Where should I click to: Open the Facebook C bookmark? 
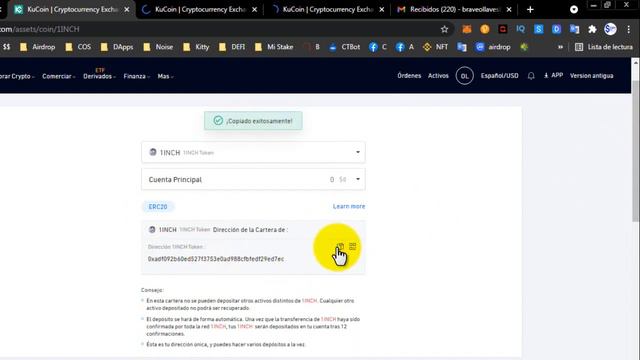point(378,47)
